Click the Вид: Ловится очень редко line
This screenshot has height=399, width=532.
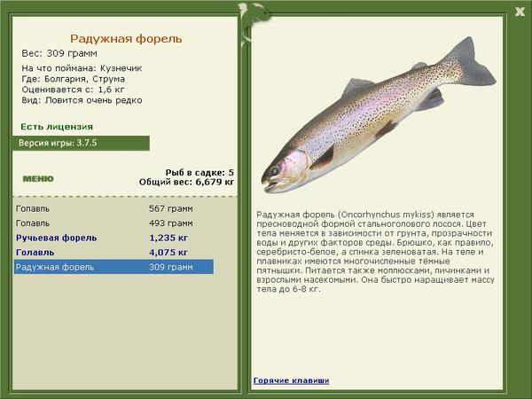click(x=82, y=100)
